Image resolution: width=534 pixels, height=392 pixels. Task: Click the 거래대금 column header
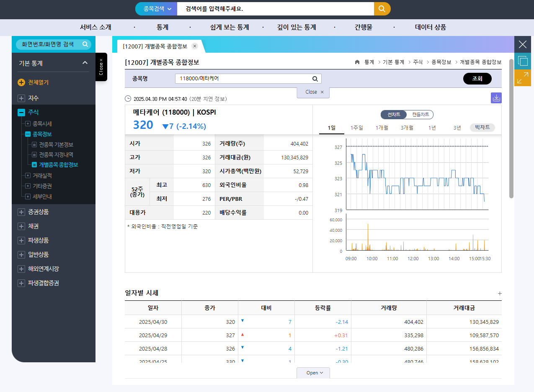pyautogui.click(x=464, y=308)
